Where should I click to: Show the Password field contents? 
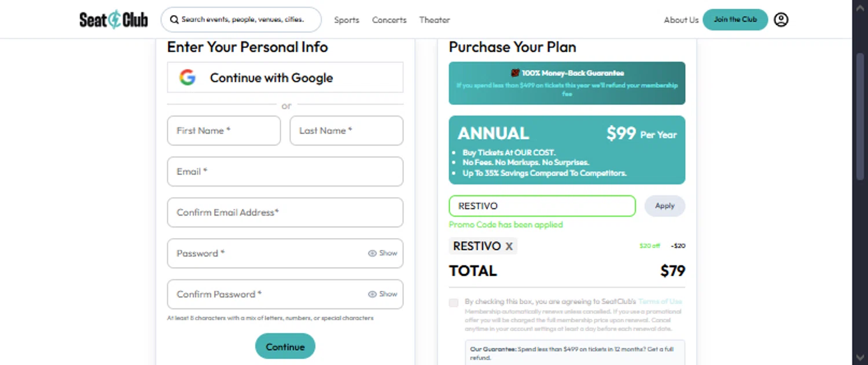382,253
